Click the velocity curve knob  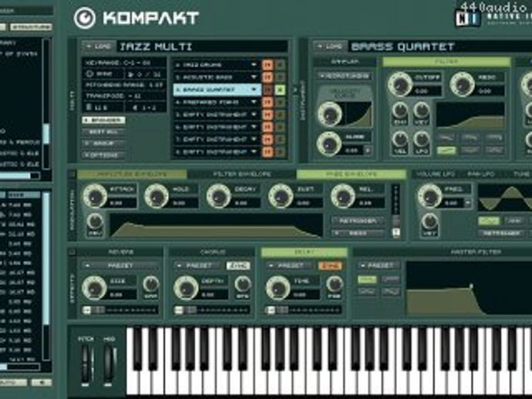(330, 114)
